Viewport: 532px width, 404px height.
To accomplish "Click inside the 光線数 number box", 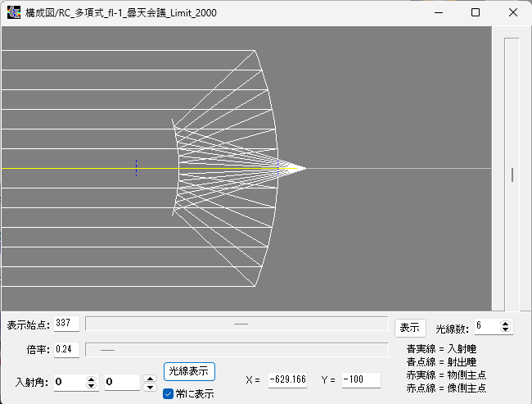I will click(485, 327).
